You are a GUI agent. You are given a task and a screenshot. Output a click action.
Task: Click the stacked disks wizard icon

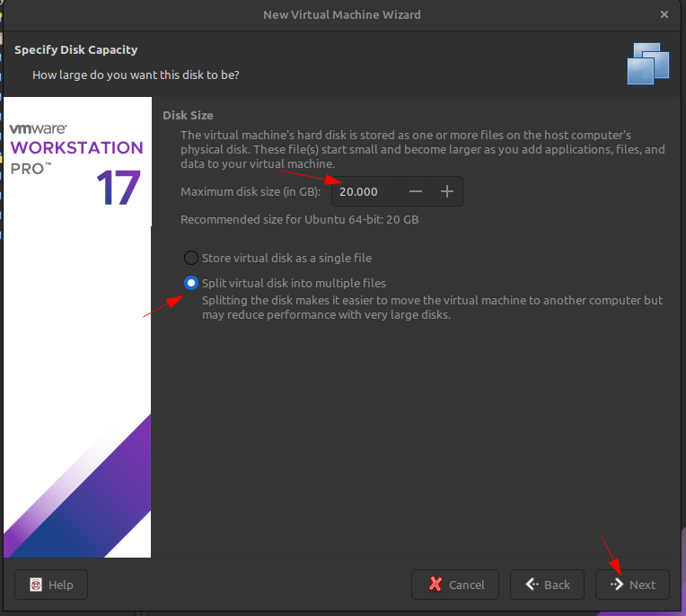[648, 63]
